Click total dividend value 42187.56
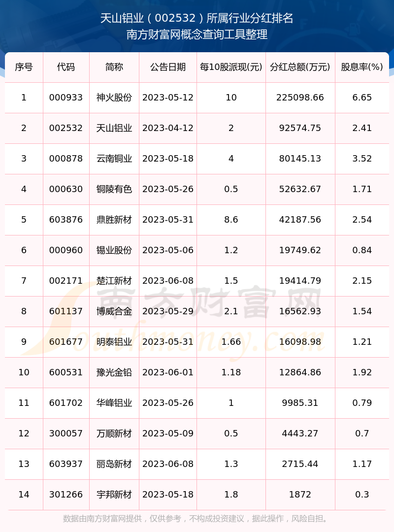Image resolution: width=394 pixels, height=532 pixels. tap(300, 220)
